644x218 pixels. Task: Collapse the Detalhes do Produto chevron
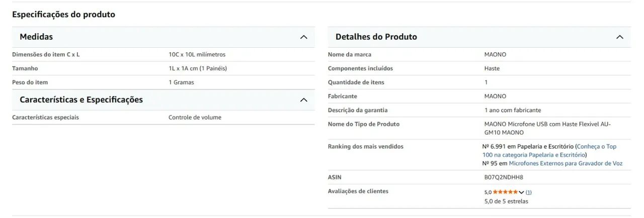click(619, 37)
